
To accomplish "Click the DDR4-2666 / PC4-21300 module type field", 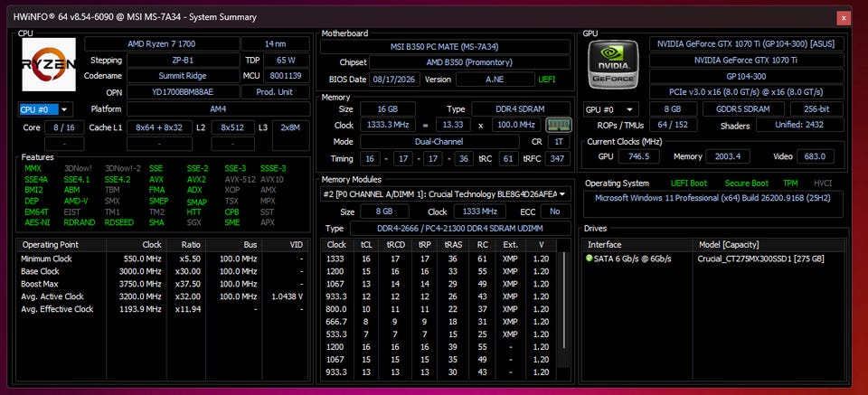I will coord(460,229).
